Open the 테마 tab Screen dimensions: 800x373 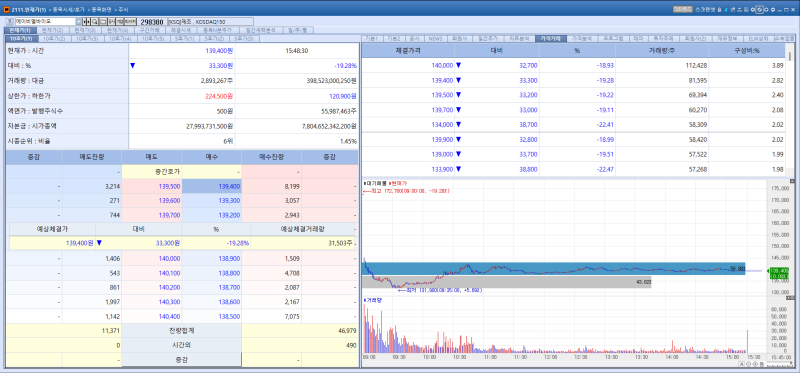(x=638, y=38)
